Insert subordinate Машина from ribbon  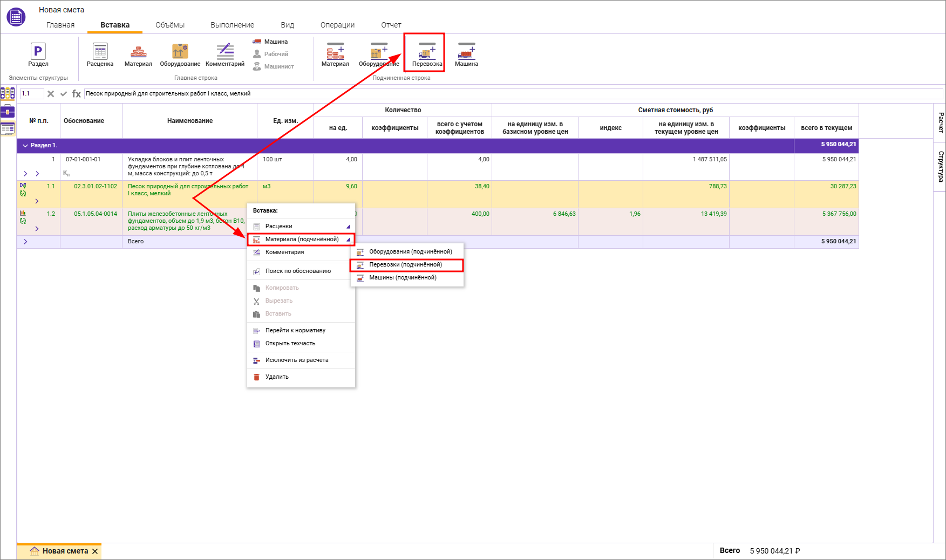(466, 53)
